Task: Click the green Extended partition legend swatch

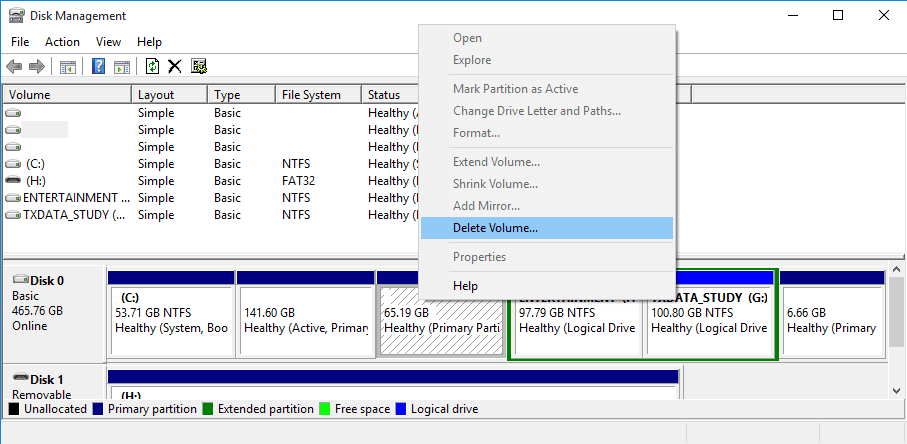Action: coord(208,409)
